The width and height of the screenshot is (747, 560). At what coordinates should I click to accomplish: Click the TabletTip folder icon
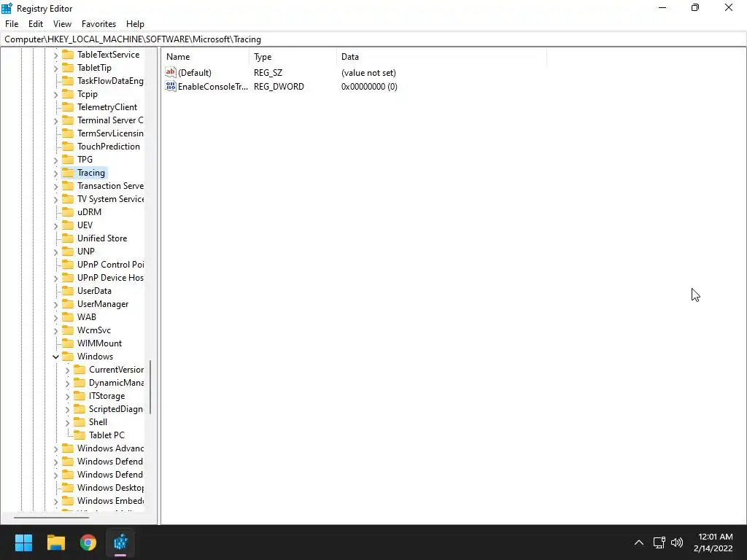(68, 68)
